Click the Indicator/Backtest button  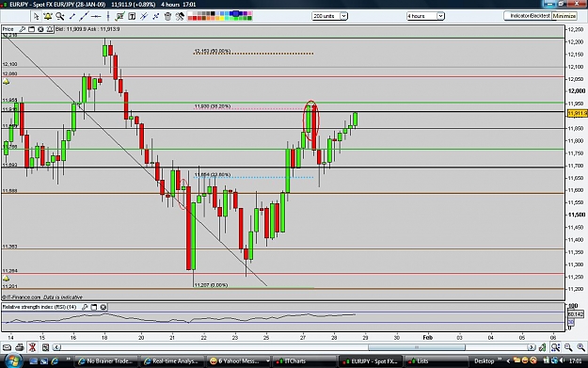point(530,16)
